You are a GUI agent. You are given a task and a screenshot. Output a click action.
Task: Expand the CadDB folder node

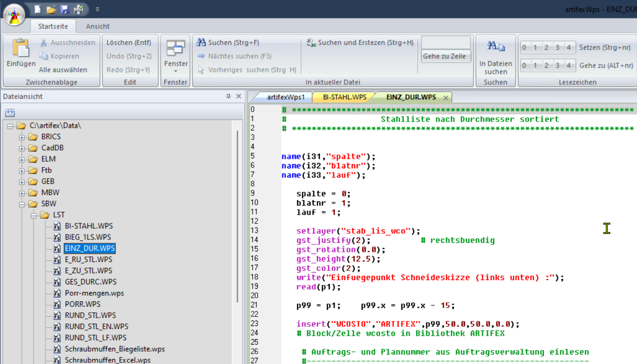22,148
